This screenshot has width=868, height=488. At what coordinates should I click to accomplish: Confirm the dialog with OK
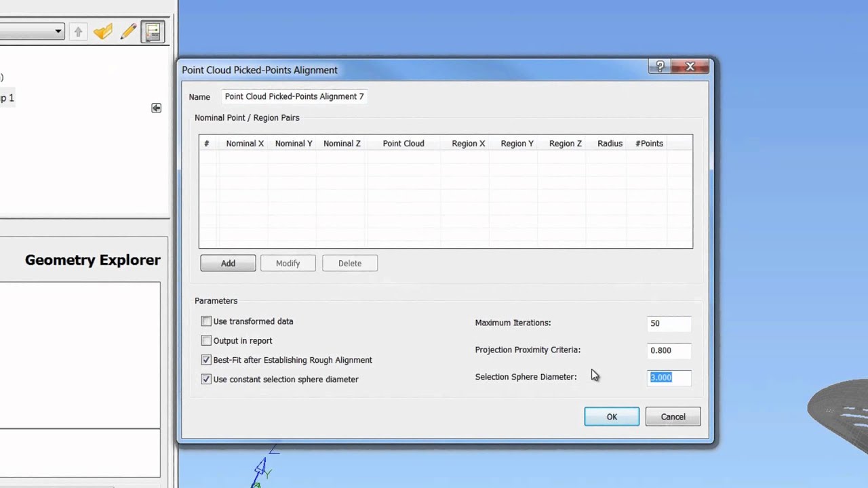tap(612, 417)
